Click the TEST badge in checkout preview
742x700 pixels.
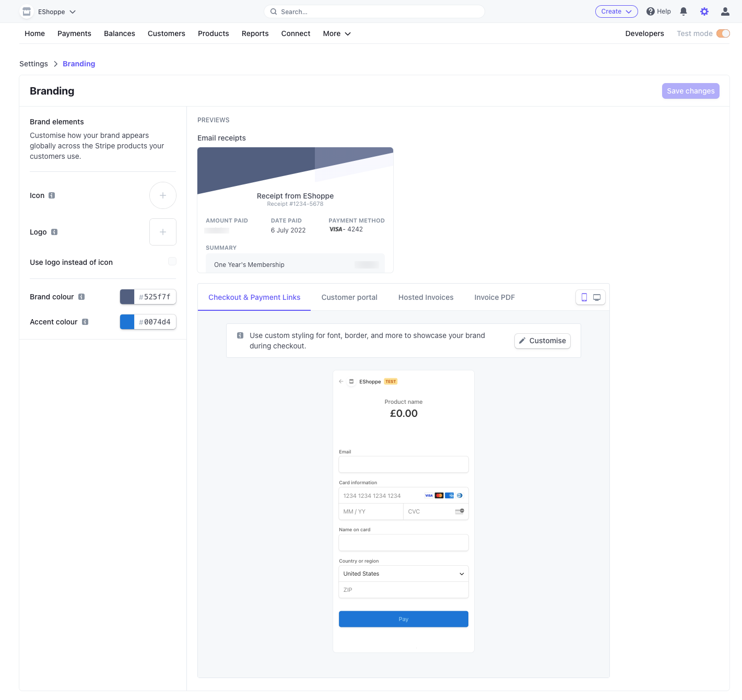[391, 381]
